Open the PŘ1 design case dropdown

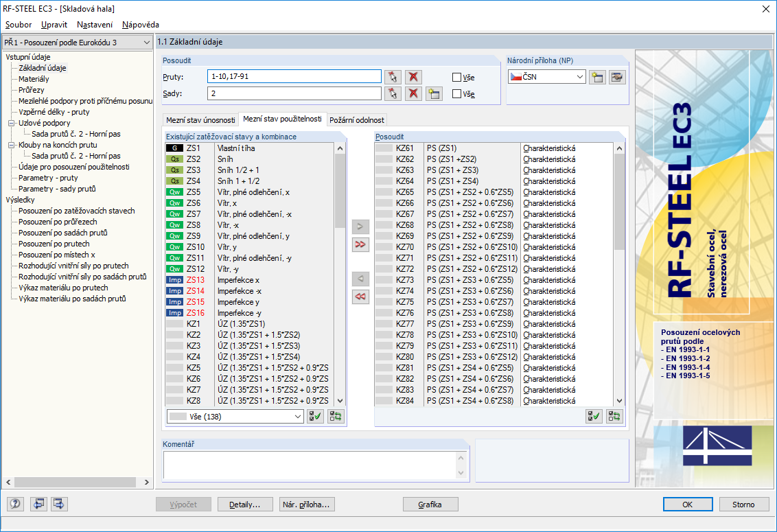[x=147, y=43]
